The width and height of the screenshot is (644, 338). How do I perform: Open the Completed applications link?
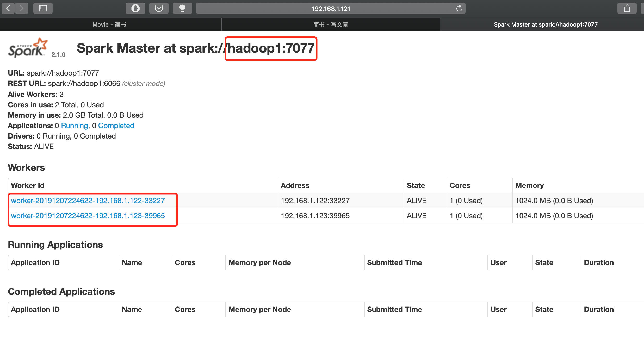116,126
